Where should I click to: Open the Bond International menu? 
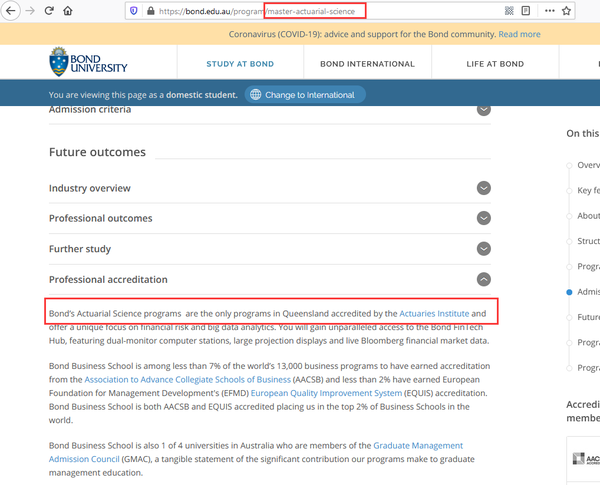point(367,64)
